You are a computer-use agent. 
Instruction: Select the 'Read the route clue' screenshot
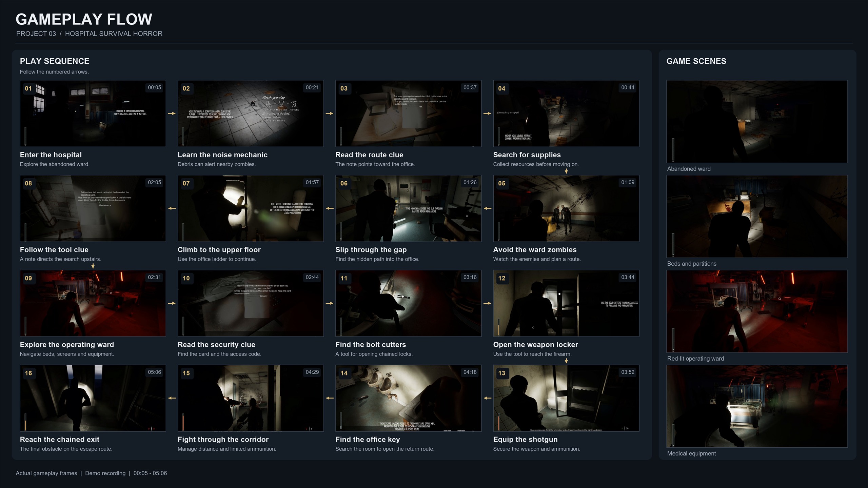tap(408, 114)
